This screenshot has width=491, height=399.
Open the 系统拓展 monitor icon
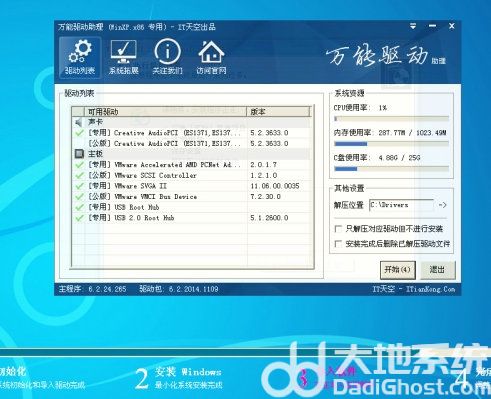click(123, 57)
